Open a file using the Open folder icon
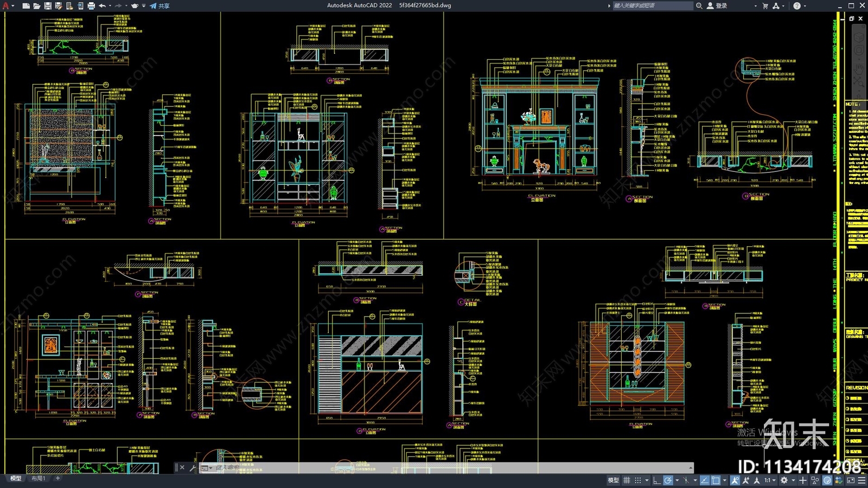868x488 pixels. tap(36, 6)
